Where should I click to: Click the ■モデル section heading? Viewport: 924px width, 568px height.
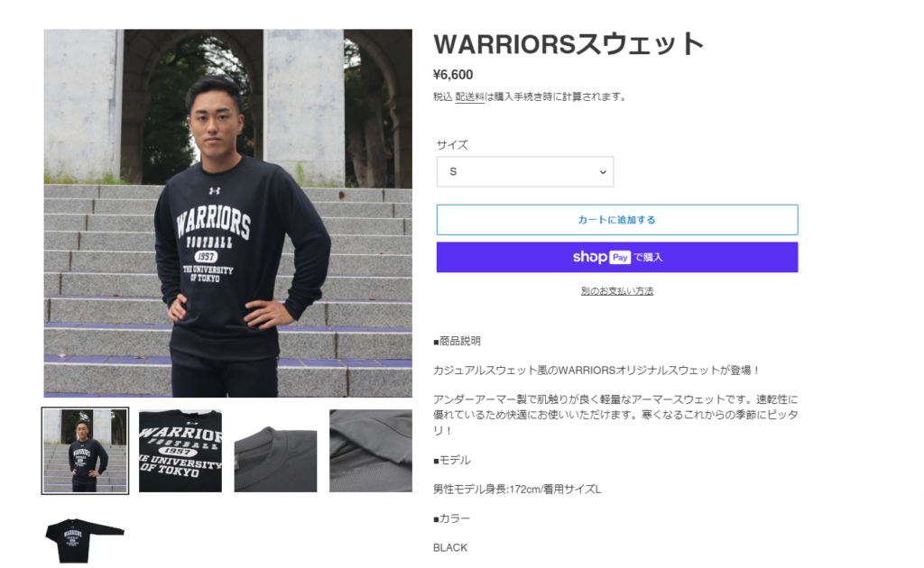click(x=452, y=460)
